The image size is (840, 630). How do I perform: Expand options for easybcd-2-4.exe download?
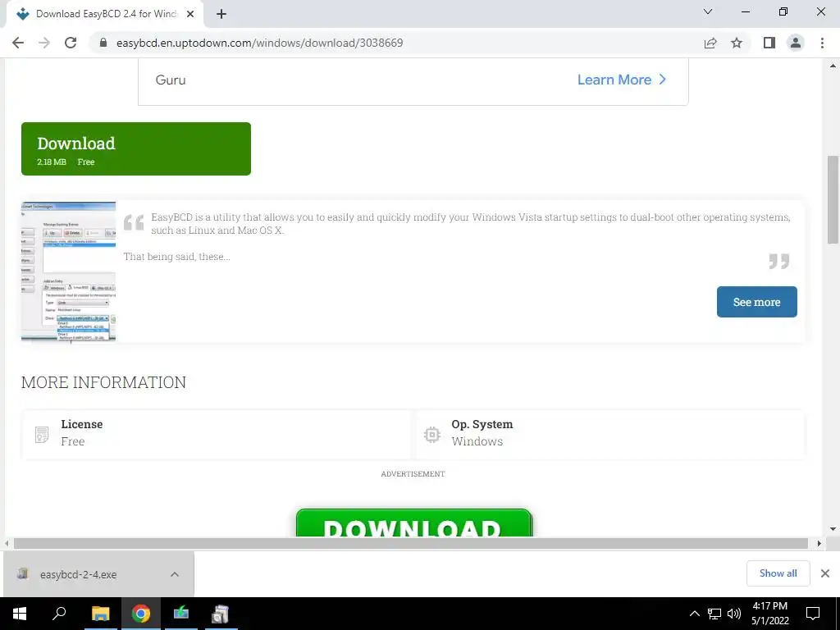coord(175,574)
